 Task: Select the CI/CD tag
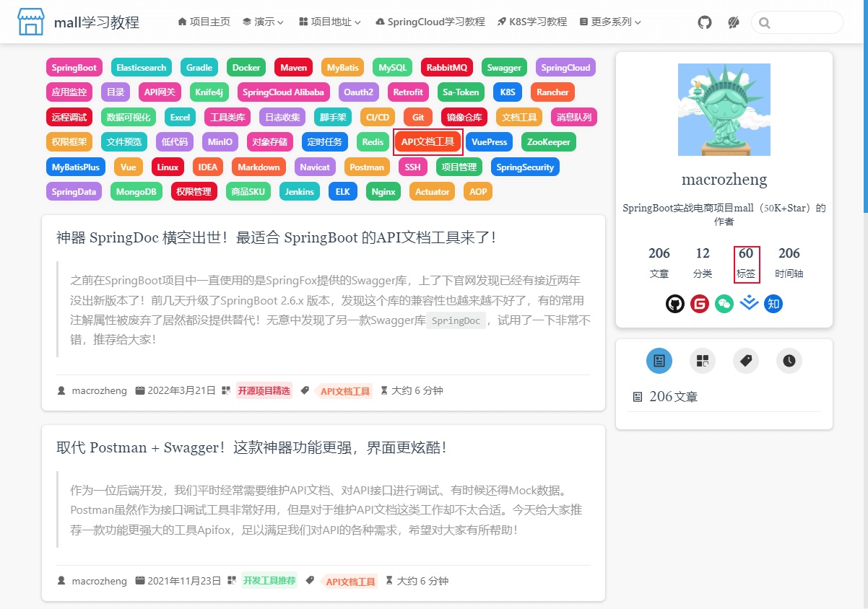(378, 118)
